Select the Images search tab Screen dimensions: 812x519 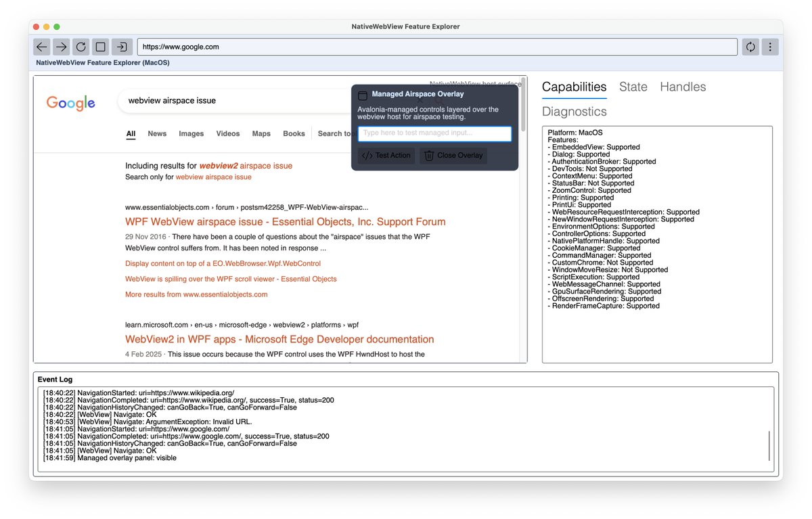click(x=191, y=134)
